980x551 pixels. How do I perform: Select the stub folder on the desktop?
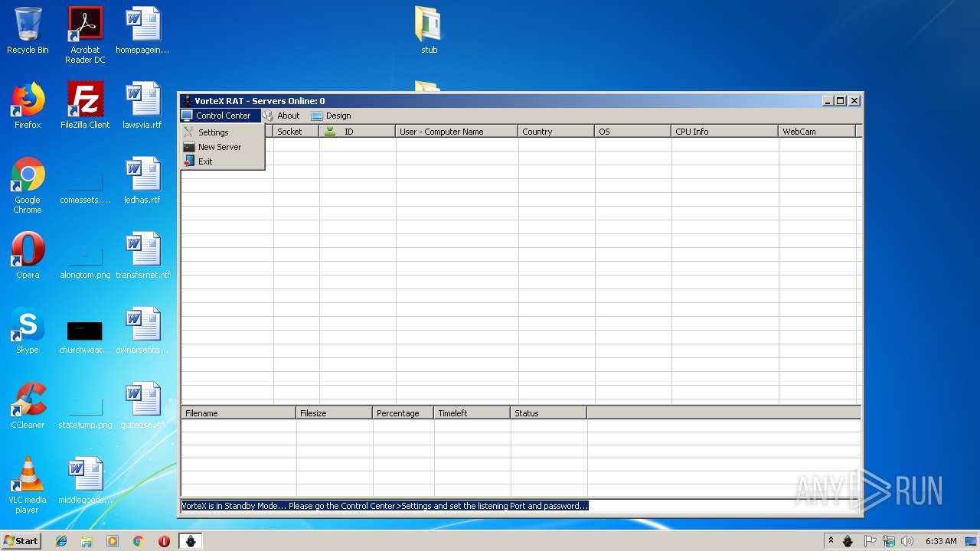pyautogui.click(x=429, y=31)
